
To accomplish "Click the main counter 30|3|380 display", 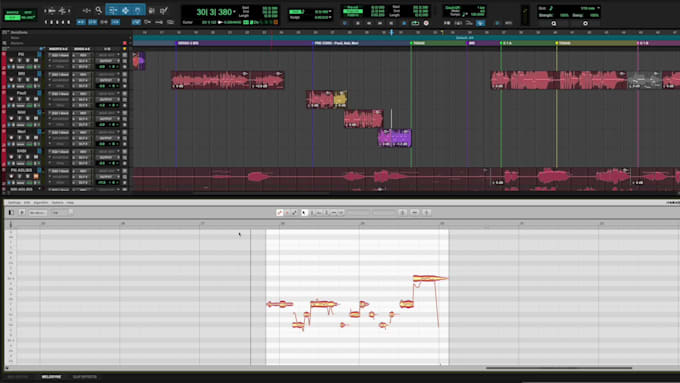I will [214, 12].
